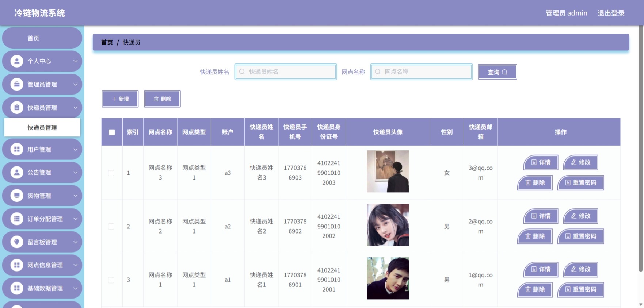Screen dimensions: 644x308
Task: Open the 留言板管理 menu label
Action: (42, 242)
